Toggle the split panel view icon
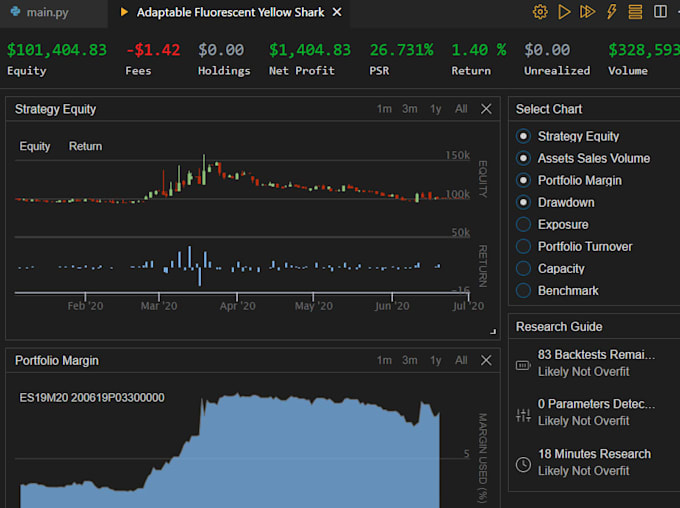 660,12
